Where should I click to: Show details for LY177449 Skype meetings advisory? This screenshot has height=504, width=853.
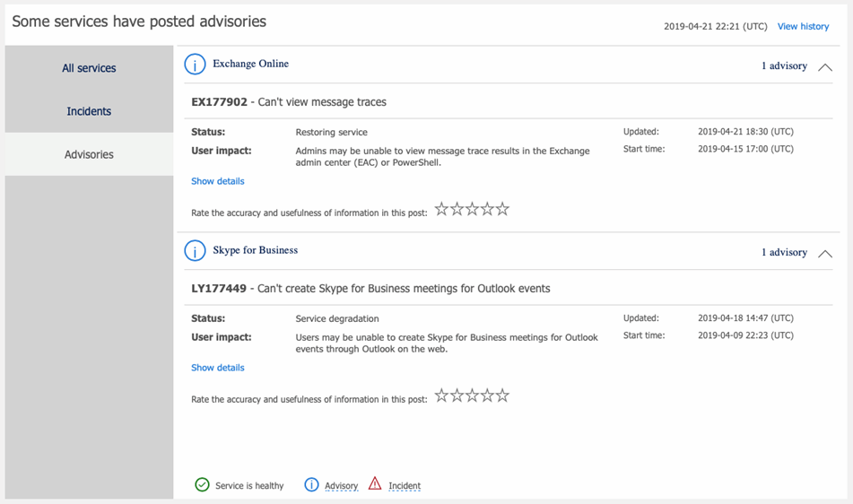click(218, 368)
